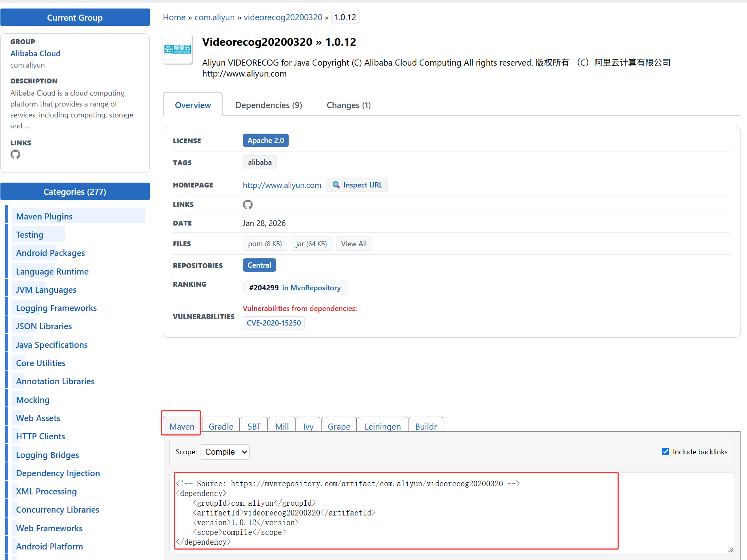Select the Ivy snippet tab
This screenshot has height=560, width=747.
(308, 426)
